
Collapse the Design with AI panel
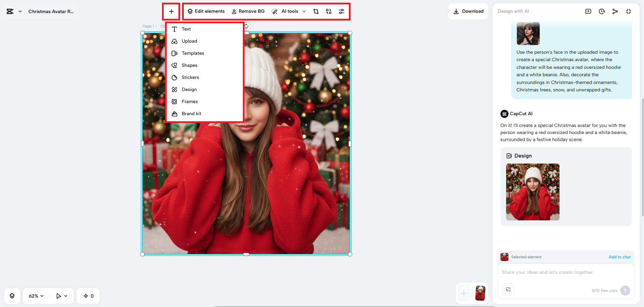coord(629,11)
